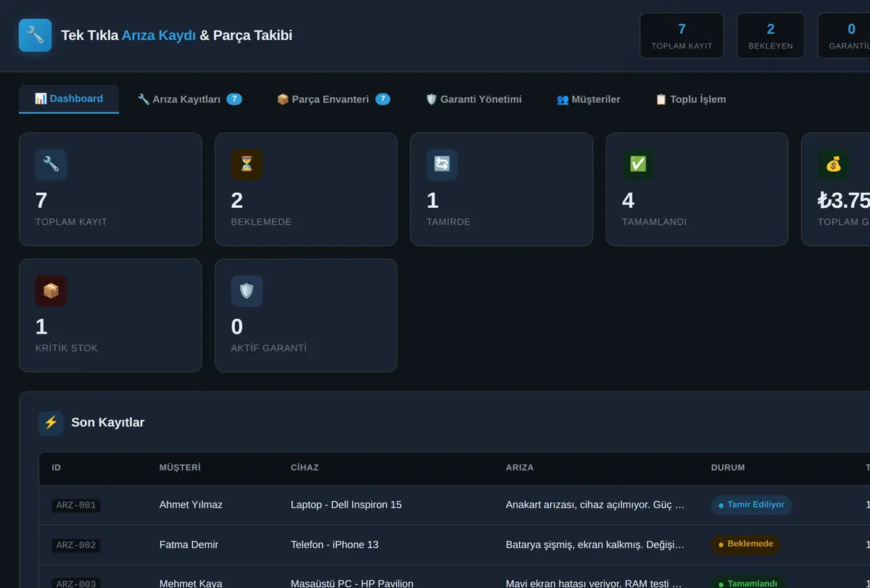Viewport: 870px width, 588px height.
Task: Click record ID ARZ-002
Action: point(76,544)
